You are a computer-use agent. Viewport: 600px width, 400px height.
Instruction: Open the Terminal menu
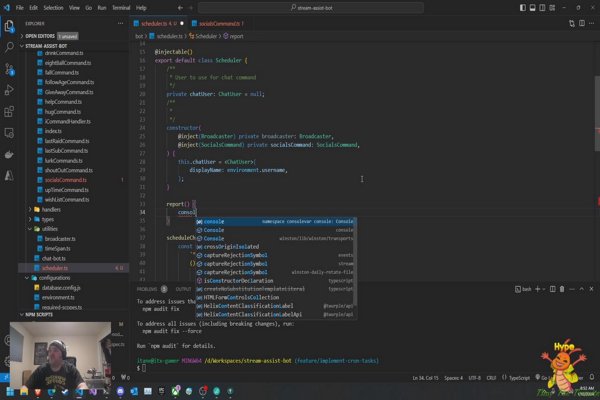(x=121, y=8)
